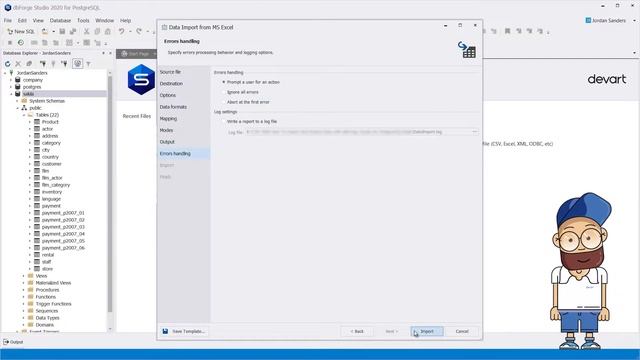Viewport: 640px width, 360px height.
Task: Click the Cut scissors icon
Action: click(x=87, y=31)
